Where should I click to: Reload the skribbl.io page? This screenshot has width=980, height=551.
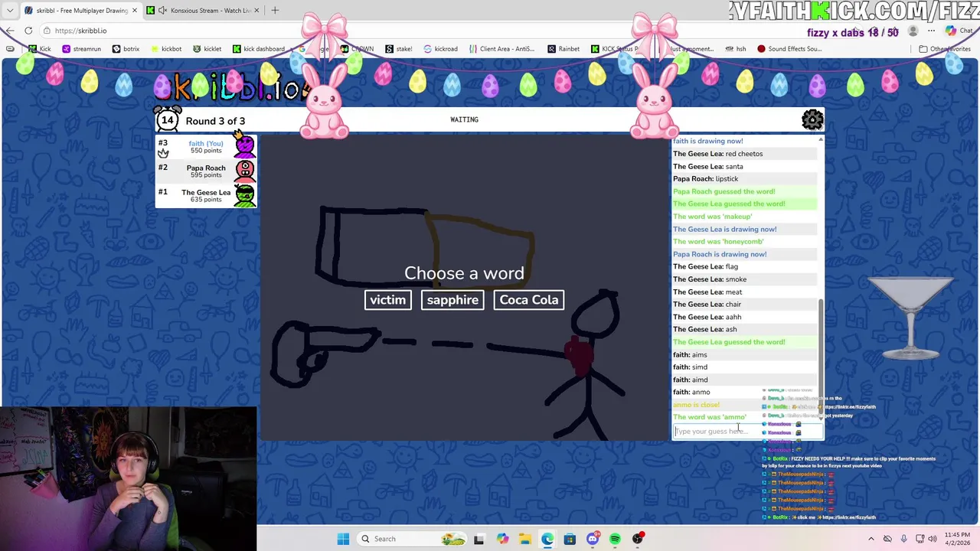[28, 31]
